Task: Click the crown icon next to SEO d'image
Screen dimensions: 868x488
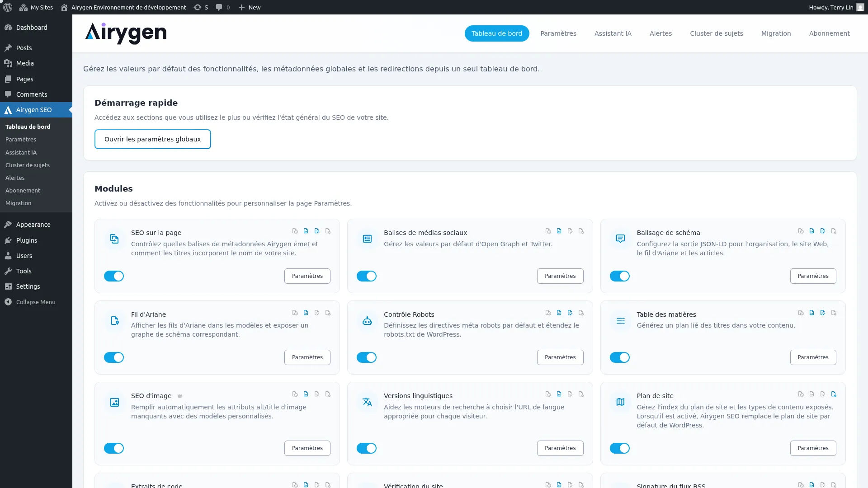Action: pyautogui.click(x=179, y=396)
